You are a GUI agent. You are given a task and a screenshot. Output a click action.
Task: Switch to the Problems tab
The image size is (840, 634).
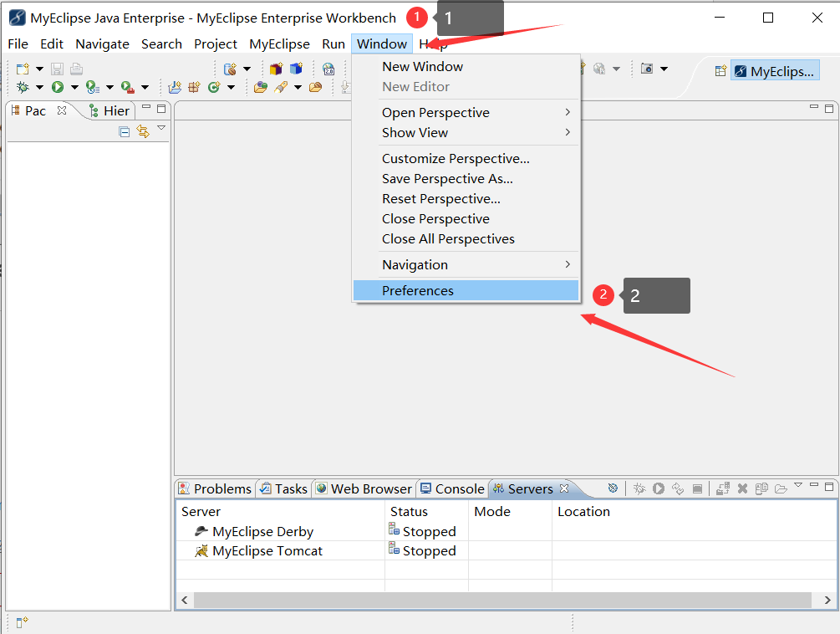(x=215, y=488)
